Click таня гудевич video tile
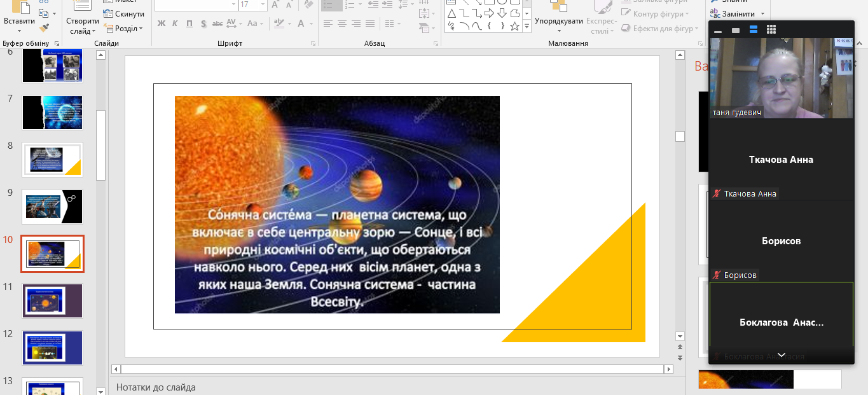The image size is (868, 395). 781,78
